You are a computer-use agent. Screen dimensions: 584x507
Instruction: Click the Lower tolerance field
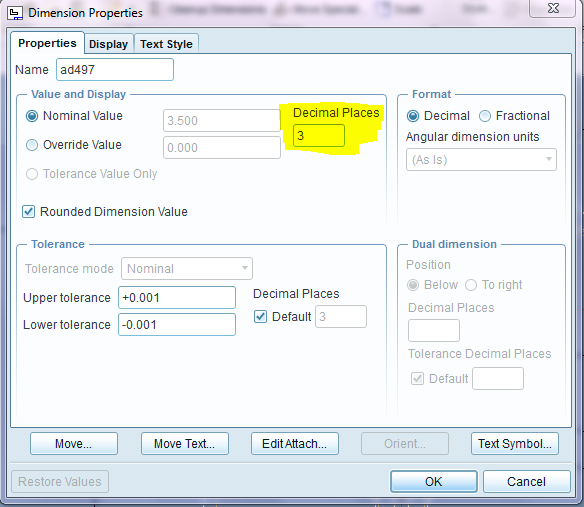coord(177,324)
